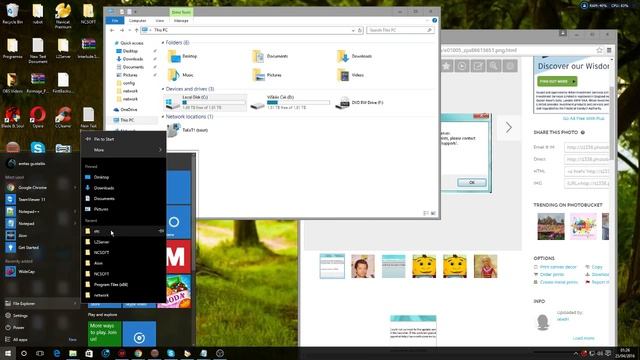Open the Windows Start button
Image resolution: width=640 pixels, height=360 pixels.
[7, 353]
